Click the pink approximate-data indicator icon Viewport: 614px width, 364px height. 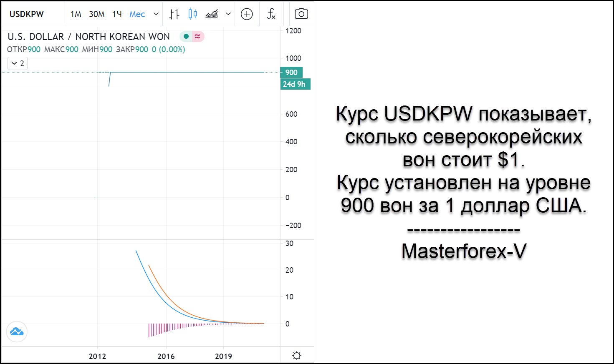pyautogui.click(x=197, y=36)
